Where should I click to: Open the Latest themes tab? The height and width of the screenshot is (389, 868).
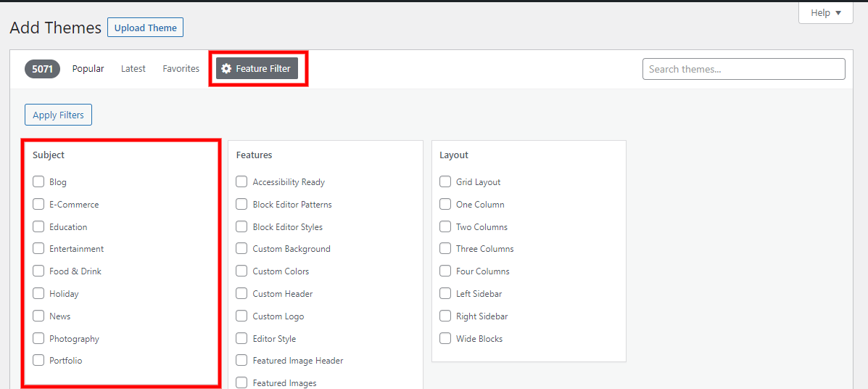point(133,69)
